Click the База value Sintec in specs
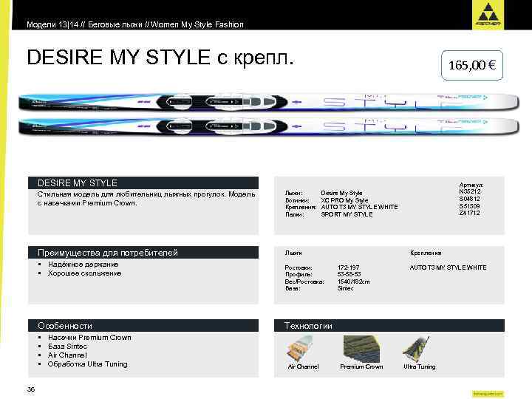The image size is (532, 399). point(345,288)
